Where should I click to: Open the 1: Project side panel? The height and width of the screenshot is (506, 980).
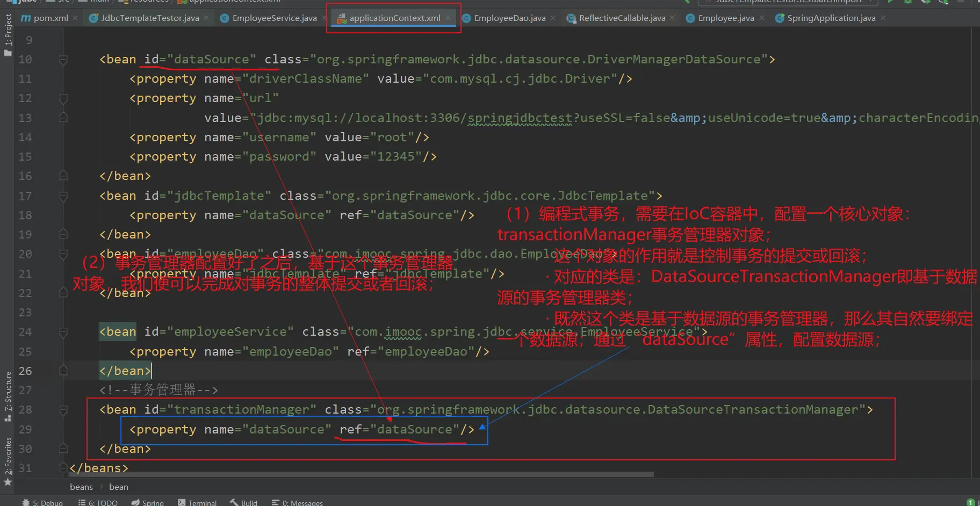pyautogui.click(x=8, y=35)
